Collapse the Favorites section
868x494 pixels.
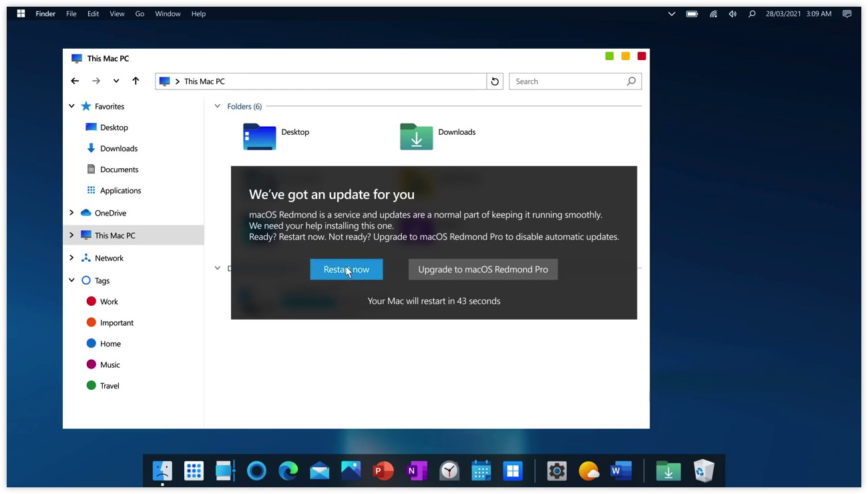tap(71, 106)
